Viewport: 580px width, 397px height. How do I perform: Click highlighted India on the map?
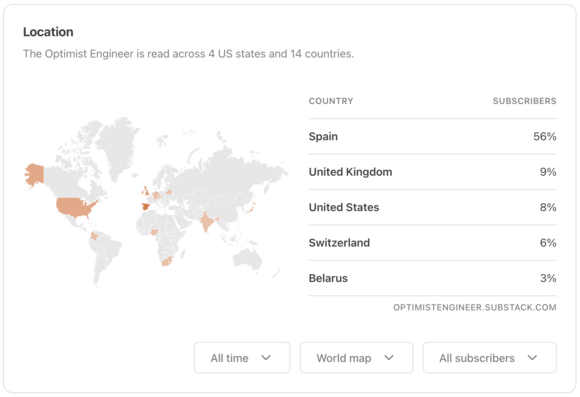coord(206,221)
